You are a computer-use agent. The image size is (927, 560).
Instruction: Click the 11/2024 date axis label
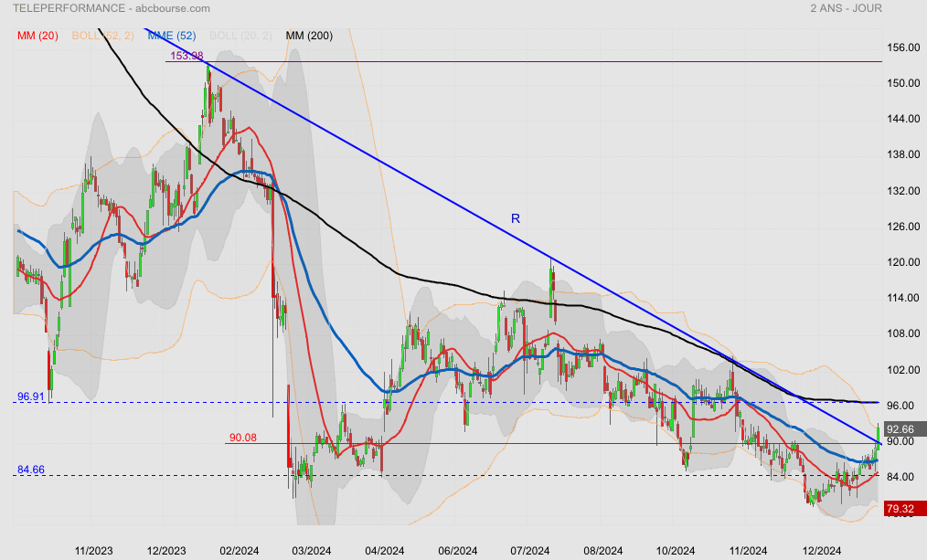pos(748,551)
